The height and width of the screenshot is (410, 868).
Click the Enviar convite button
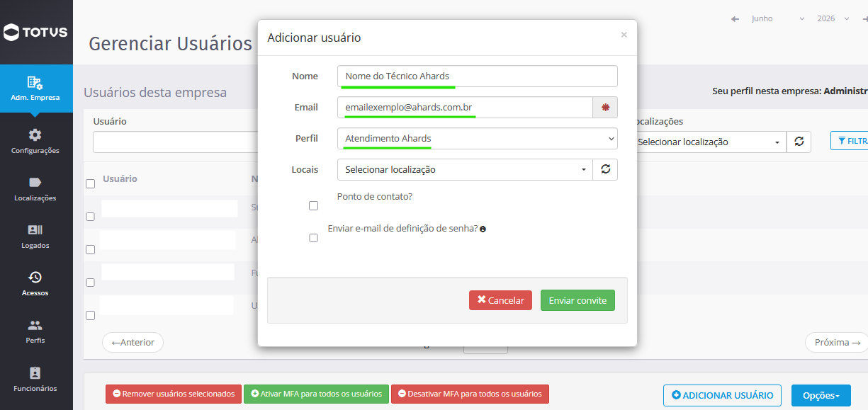(x=577, y=300)
